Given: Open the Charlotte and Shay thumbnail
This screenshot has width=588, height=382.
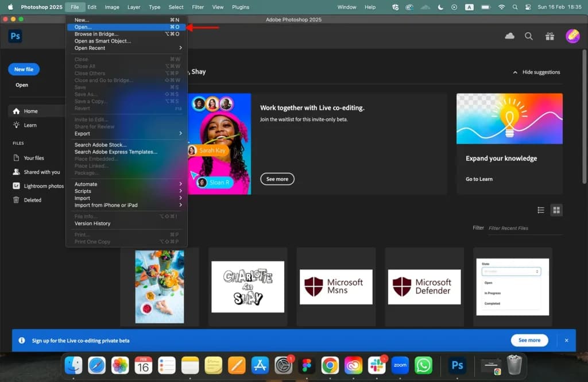Looking at the screenshot, I should pos(247,287).
